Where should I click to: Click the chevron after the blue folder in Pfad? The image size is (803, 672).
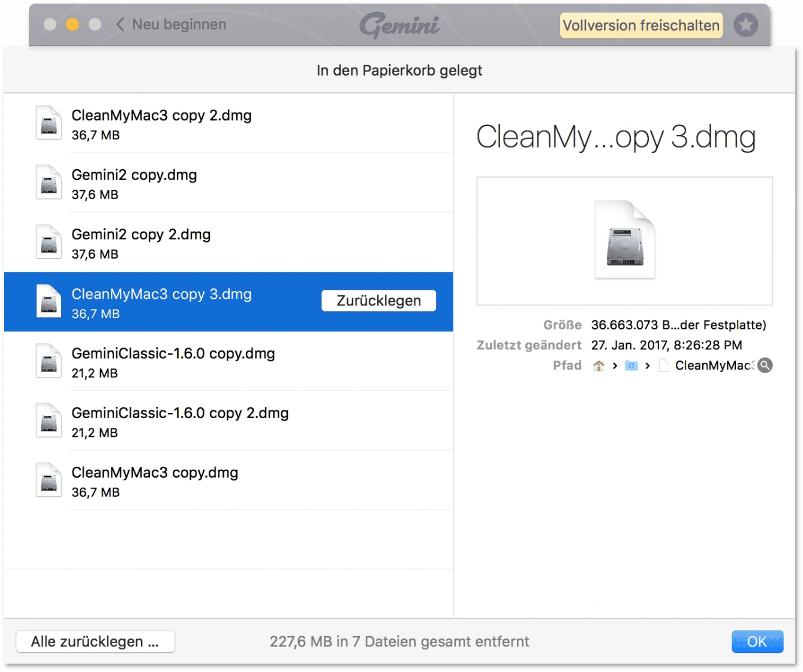(648, 366)
